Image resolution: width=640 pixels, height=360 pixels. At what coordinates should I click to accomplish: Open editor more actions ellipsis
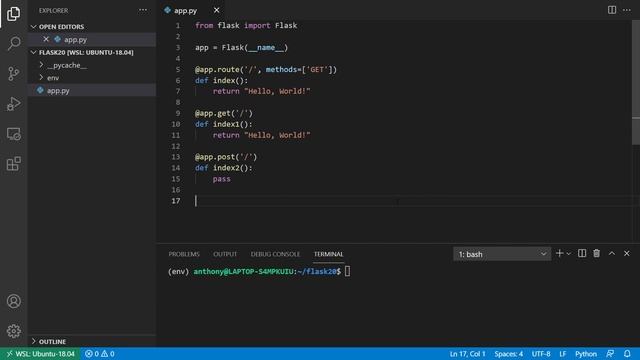pyautogui.click(x=627, y=10)
